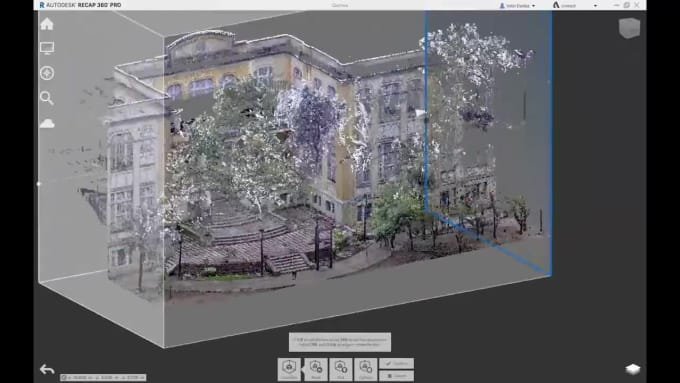
Task: Toggle the second limit box option
Action: click(x=316, y=369)
